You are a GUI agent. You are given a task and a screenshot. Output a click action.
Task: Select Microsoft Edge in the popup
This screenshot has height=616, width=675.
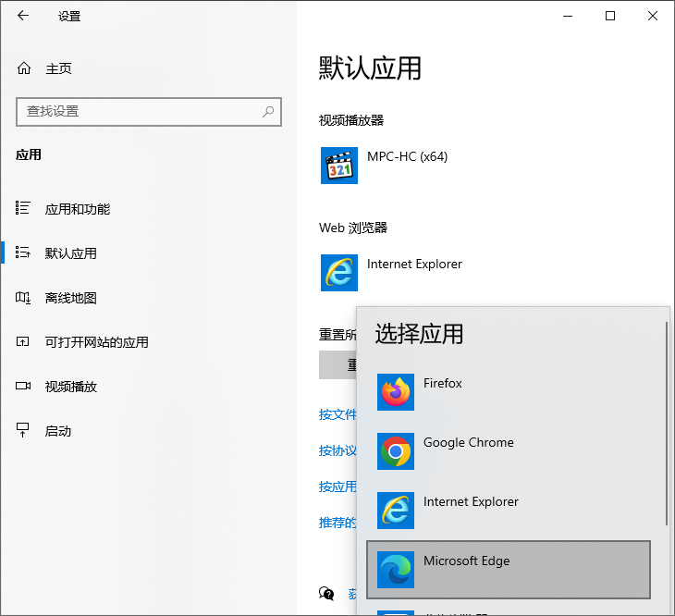pos(509,570)
